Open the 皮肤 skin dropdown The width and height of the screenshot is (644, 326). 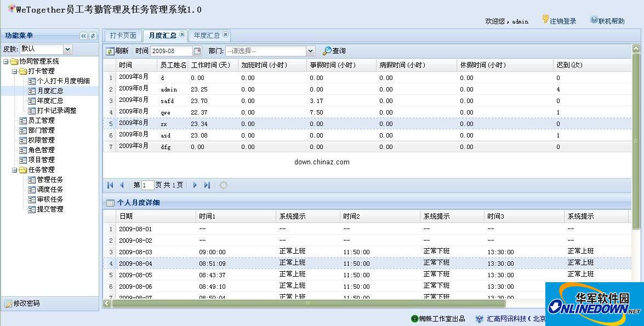coord(67,49)
